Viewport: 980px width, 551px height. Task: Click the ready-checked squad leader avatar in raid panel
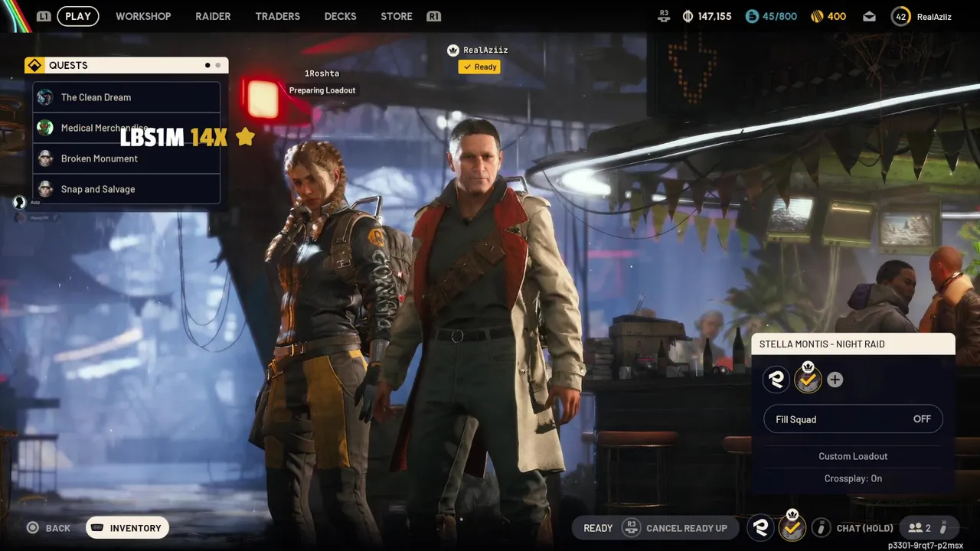[808, 379]
